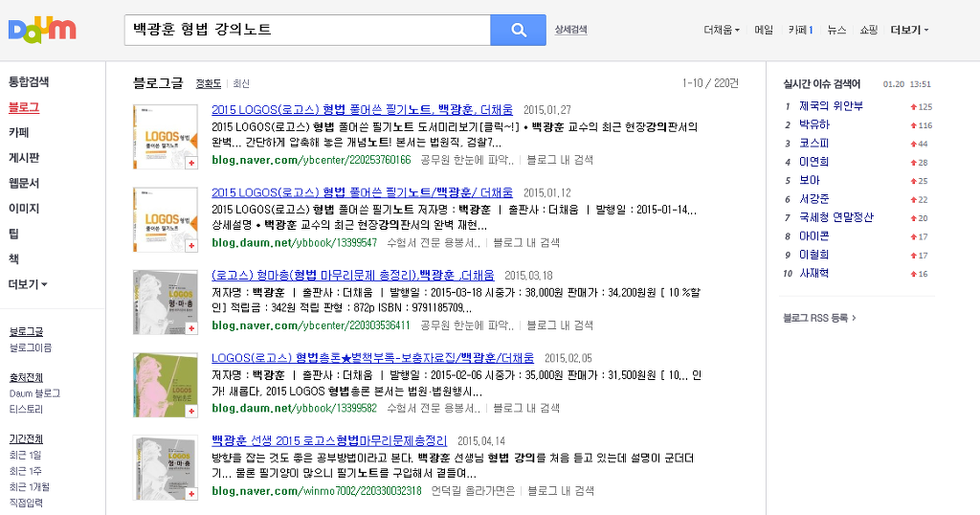980x515 pixels.
Task: Open 뉴스 in top navigation
Action: tap(836, 30)
